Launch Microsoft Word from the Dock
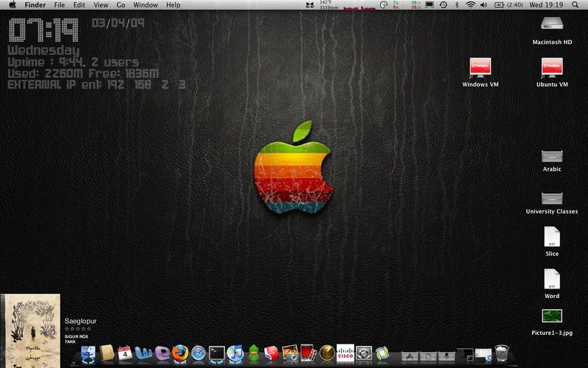This screenshot has width=588, height=368. 143,353
